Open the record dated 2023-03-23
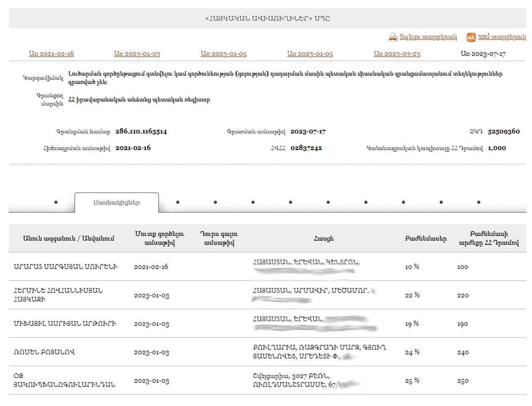Screen dimensions: 532x406 (x=397, y=54)
